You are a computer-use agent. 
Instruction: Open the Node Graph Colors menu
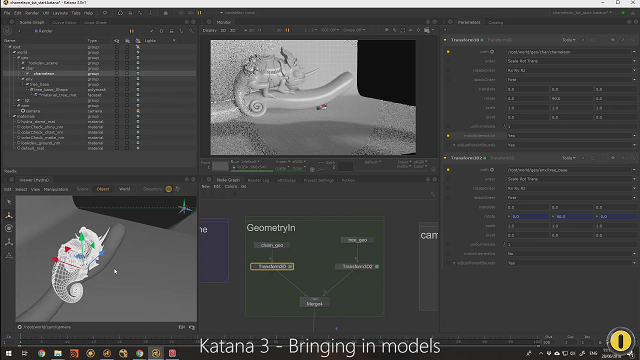tap(231, 187)
